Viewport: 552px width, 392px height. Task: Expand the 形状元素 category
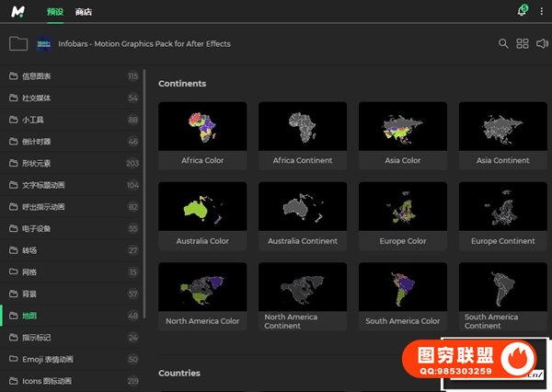[37, 163]
